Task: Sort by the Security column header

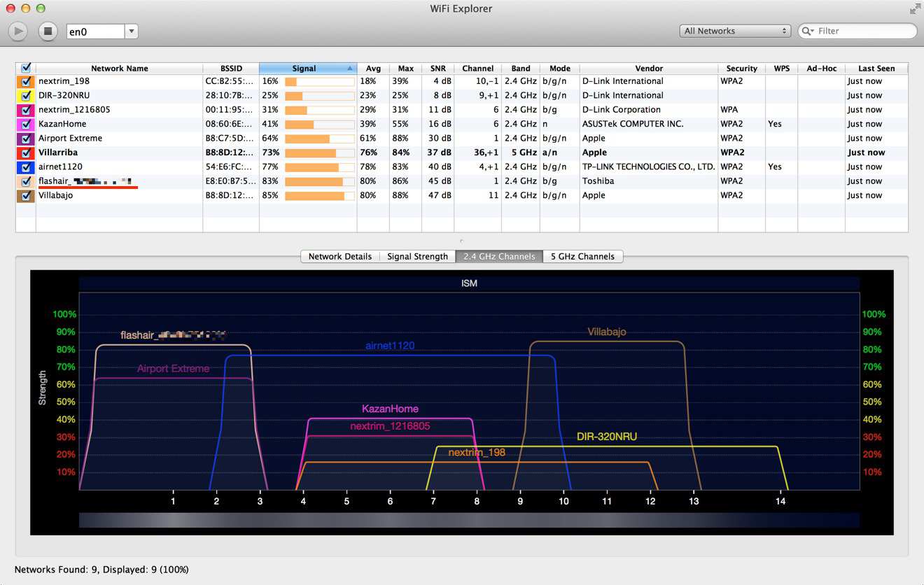Action: (x=741, y=68)
